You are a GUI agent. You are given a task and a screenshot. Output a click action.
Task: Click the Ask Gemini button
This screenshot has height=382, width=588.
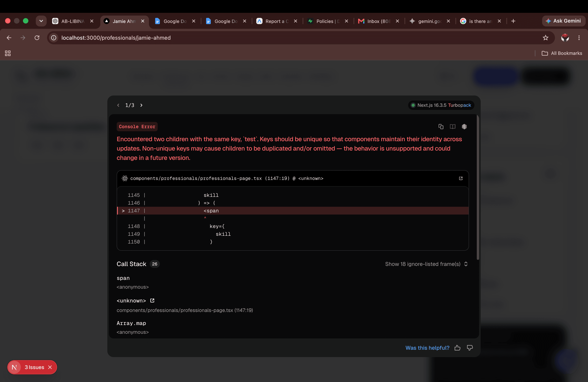[x=563, y=21]
